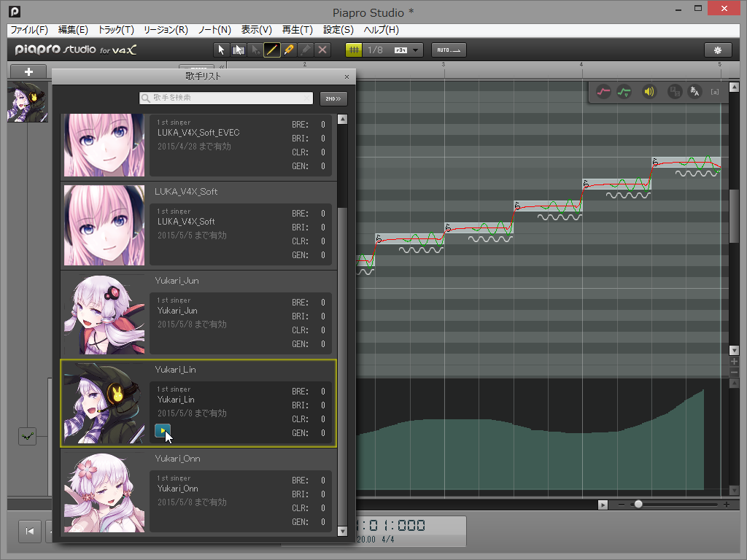
Task: Select the Yukari_Jun singer portrait
Action: 104,314
